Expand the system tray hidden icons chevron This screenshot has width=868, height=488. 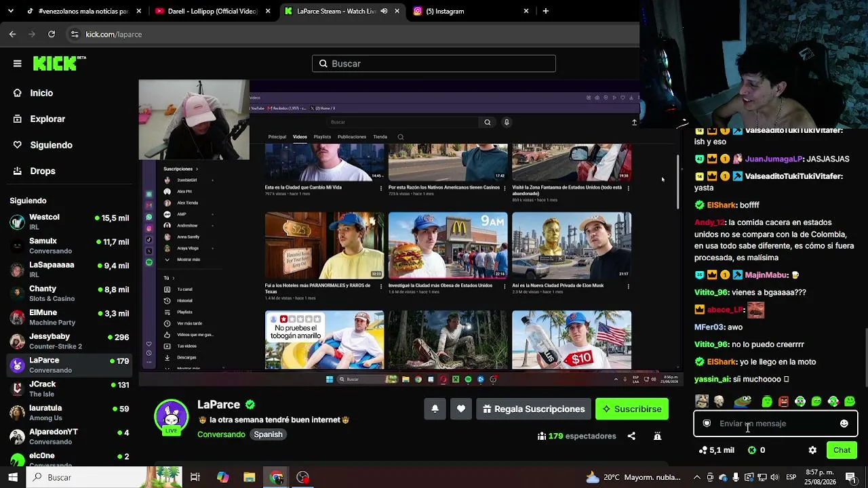click(697, 477)
